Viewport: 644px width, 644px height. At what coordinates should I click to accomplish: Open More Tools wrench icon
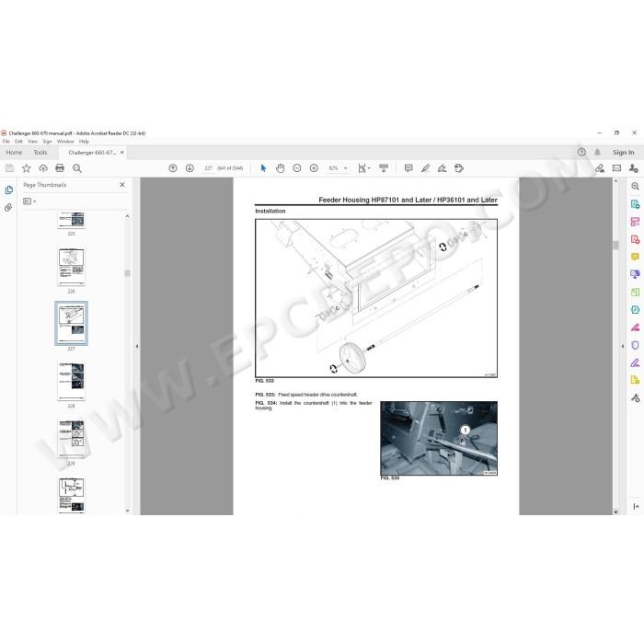(x=635, y=397)
